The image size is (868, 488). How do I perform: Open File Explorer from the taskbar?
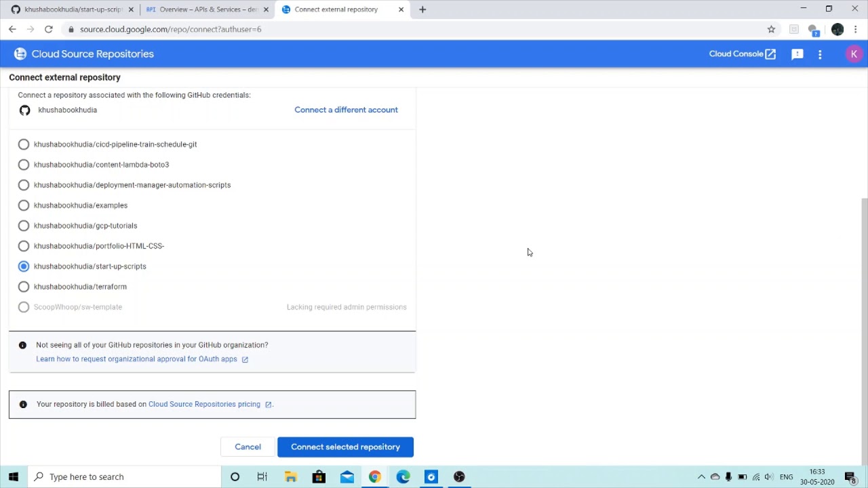[291, 476]
